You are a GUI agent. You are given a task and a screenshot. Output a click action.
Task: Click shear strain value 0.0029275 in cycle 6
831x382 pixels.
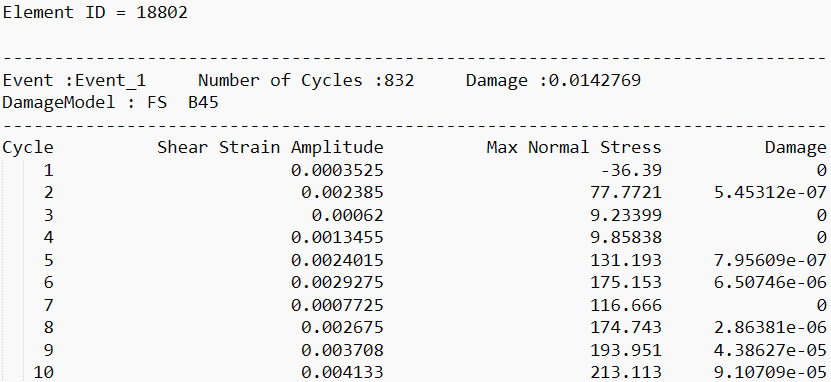click(x=337, y=282)
